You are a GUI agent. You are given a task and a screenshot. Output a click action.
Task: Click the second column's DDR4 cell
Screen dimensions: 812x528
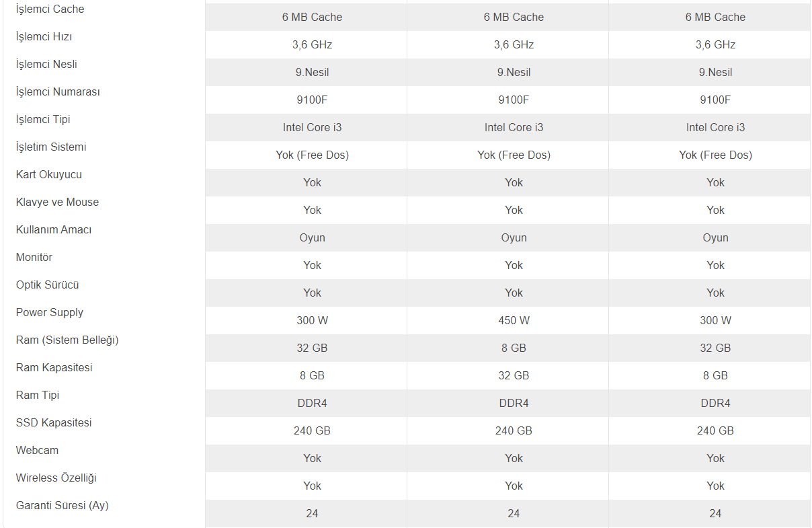pos(514,404)
